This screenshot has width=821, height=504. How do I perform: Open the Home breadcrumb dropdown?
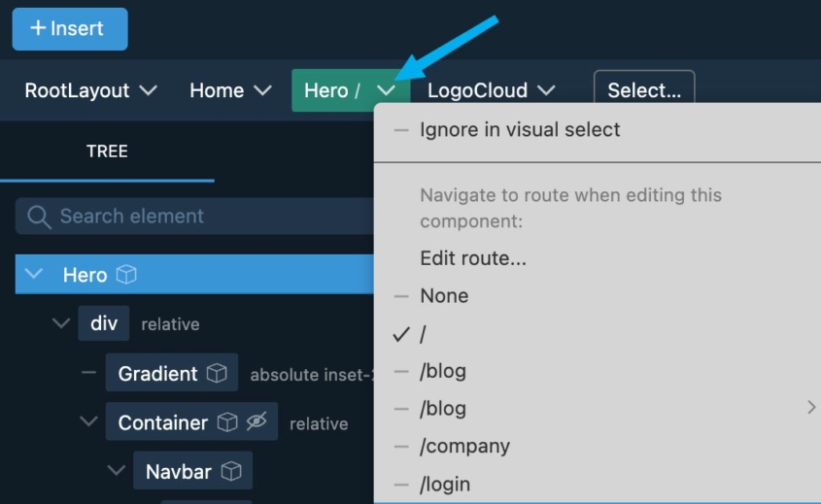point(262,90)
